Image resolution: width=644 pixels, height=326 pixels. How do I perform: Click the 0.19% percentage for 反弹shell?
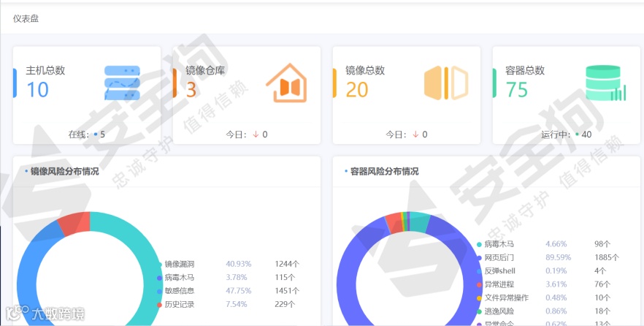coord(556,271)
